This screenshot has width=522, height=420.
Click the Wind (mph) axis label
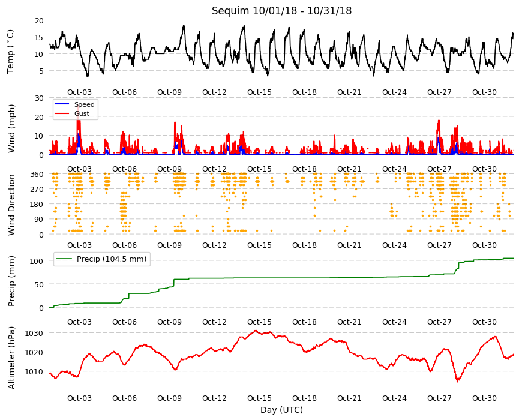click(x=11, y=128)
